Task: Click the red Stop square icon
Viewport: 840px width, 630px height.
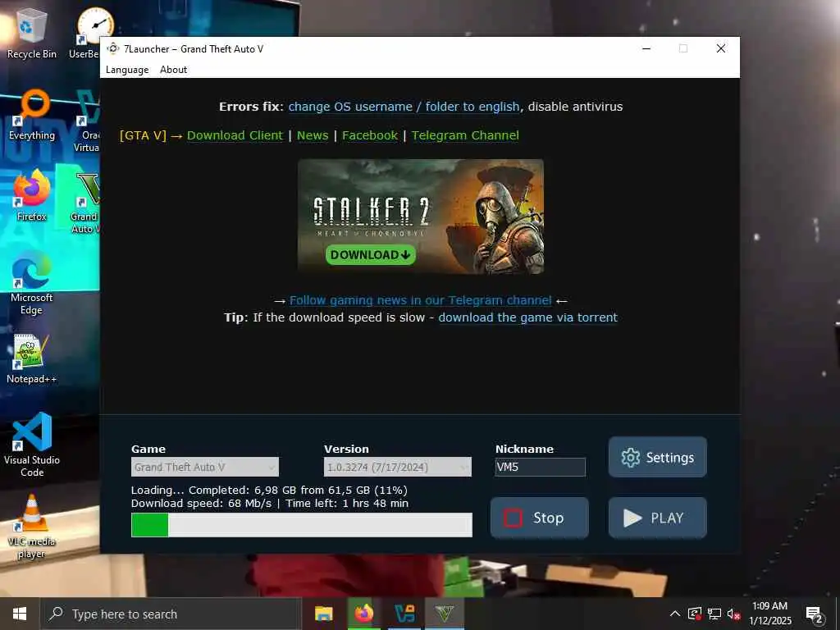Action: [513, 518]
